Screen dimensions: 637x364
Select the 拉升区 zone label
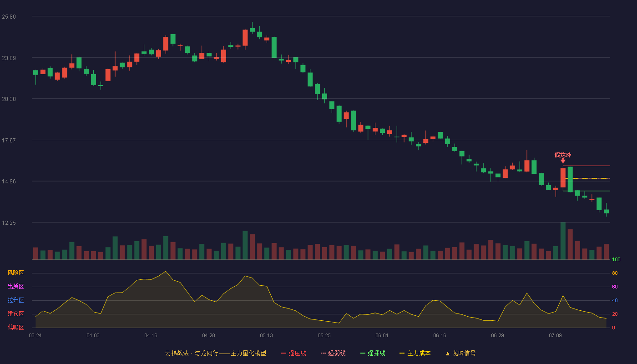(15, 300)
